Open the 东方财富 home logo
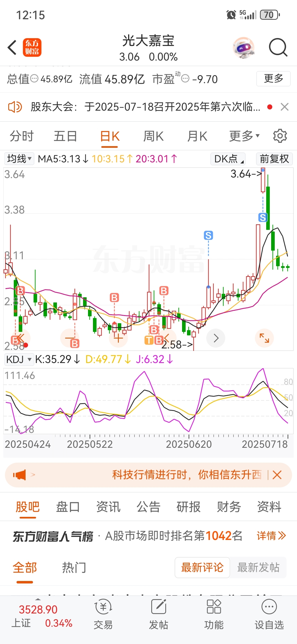297x644 pixels. 32,47
